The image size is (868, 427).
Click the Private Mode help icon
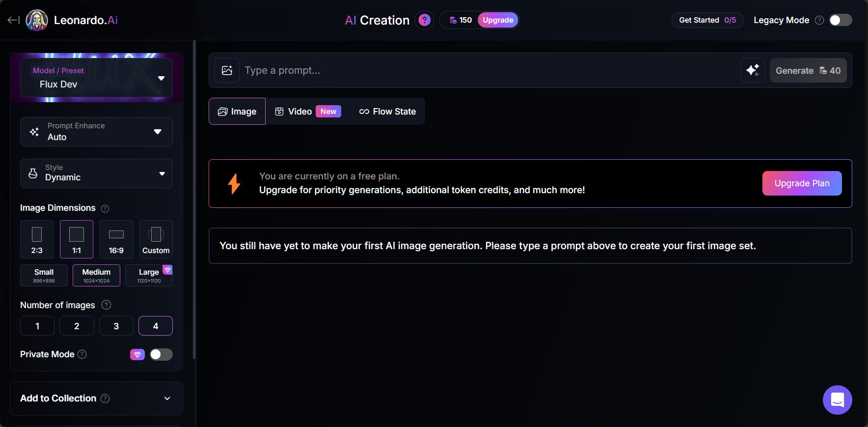coord(82,354)
